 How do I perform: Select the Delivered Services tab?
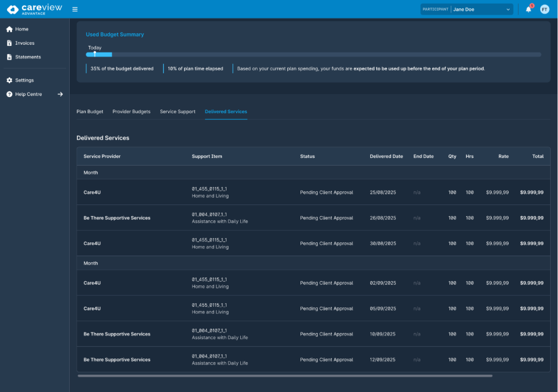click(x=226, y=111)
